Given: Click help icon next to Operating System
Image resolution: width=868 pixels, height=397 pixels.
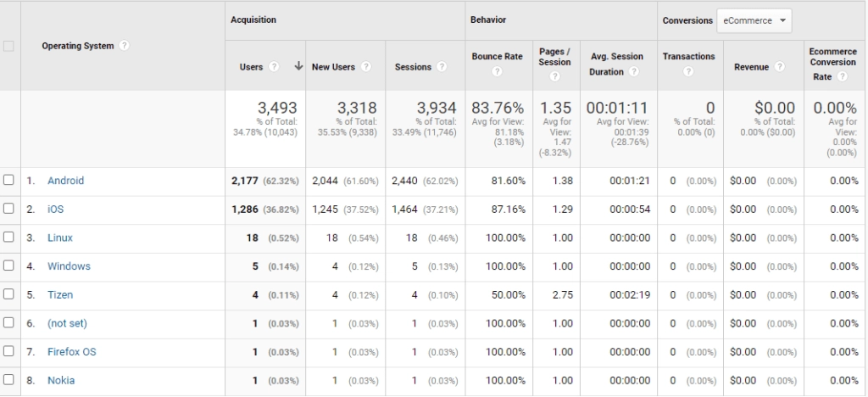Looking at the screenshot, I should 125,46.
